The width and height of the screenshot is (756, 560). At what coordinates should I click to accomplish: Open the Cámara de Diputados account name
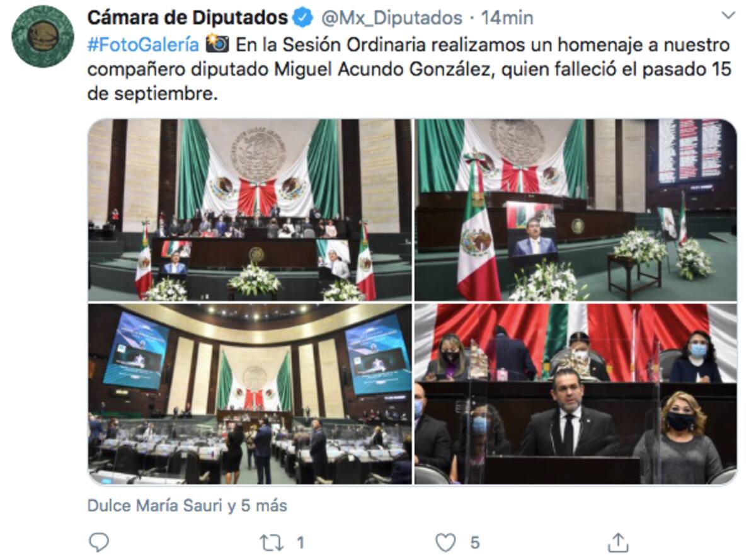(x=188, y=18)
